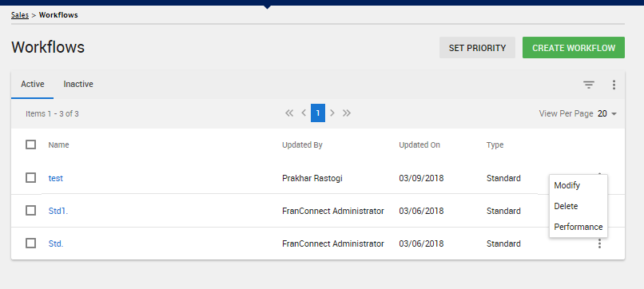Select the Active tab

click(x=33, y=84)
